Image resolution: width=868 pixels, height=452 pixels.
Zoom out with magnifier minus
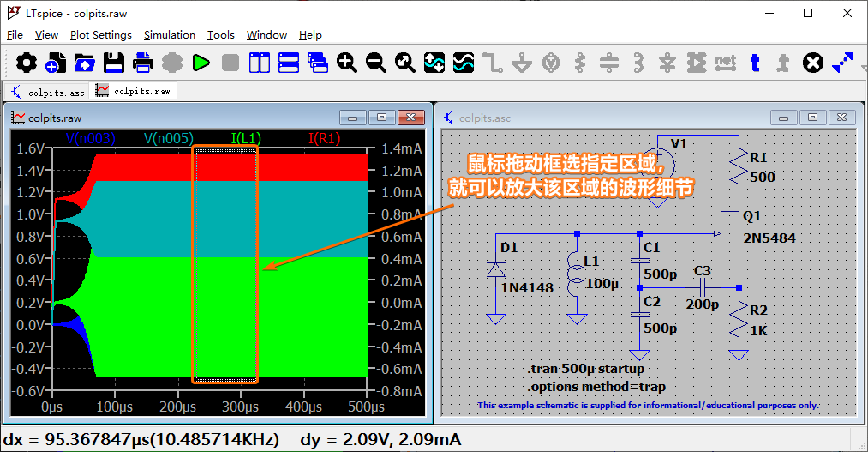(376, 63)
